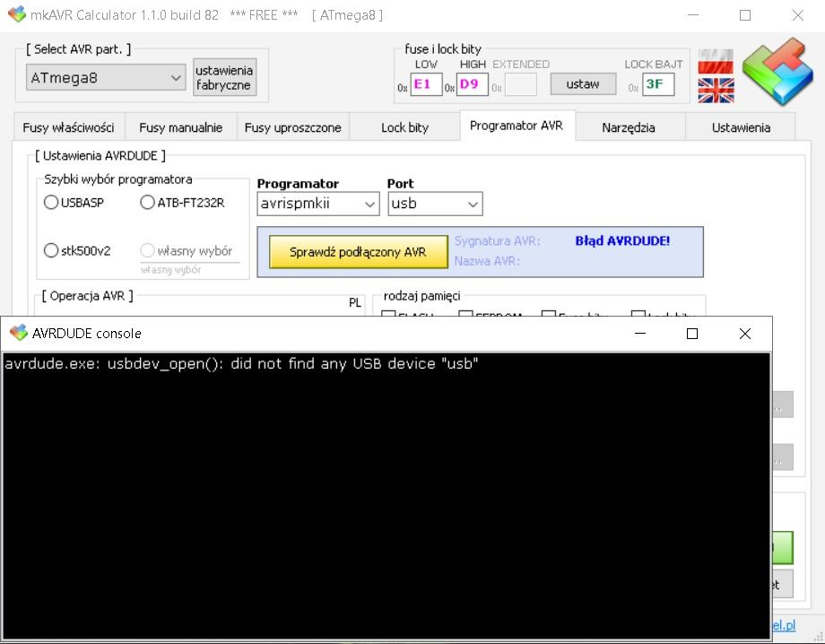Image resolution: width=825 pixels, height=644 pixels.
Task: Open the Ustawienia tab
Action: coord(741,127)
